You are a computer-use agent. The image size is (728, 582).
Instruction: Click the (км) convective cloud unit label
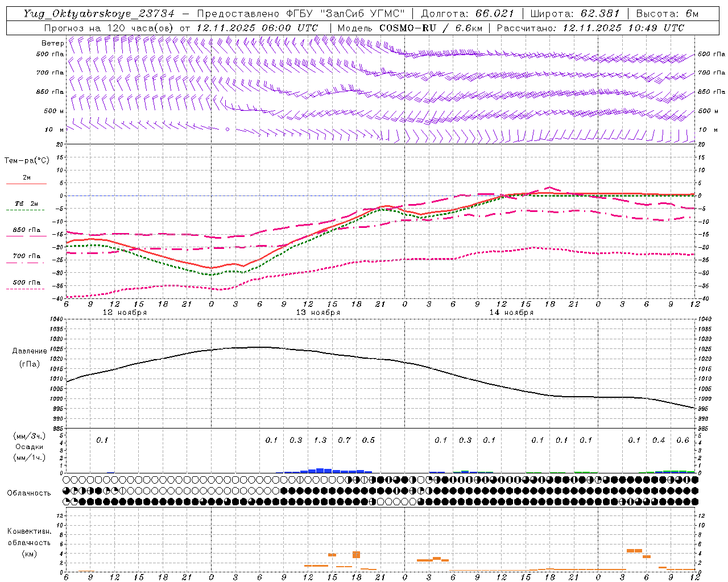tap(29, 554)
